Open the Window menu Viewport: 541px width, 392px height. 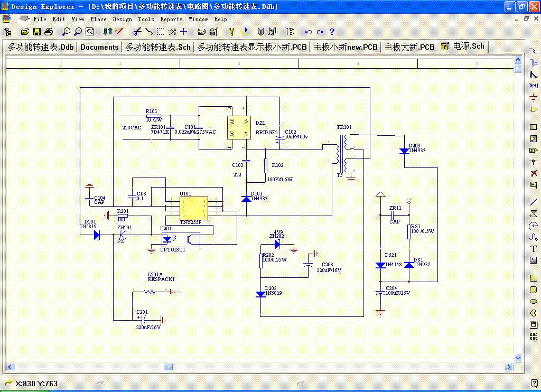[x=199, y=20]
